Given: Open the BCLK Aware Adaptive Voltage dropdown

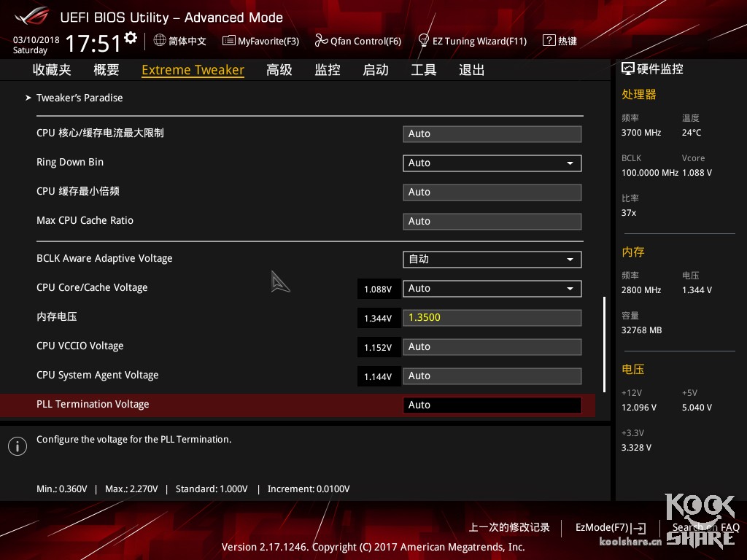Looking at the screenshot, I should [x=570, y=259].
